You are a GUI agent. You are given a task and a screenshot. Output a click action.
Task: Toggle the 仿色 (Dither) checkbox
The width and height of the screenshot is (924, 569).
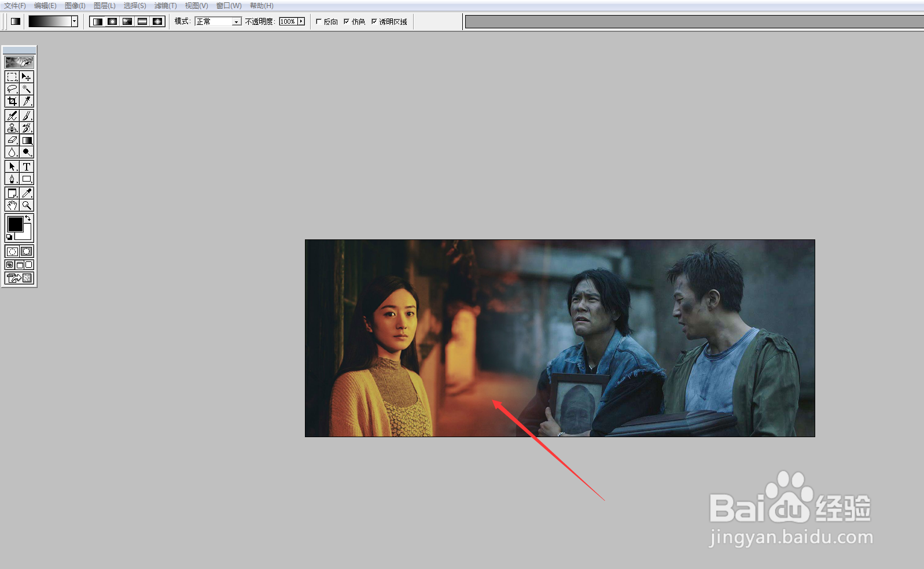[347, 21]
